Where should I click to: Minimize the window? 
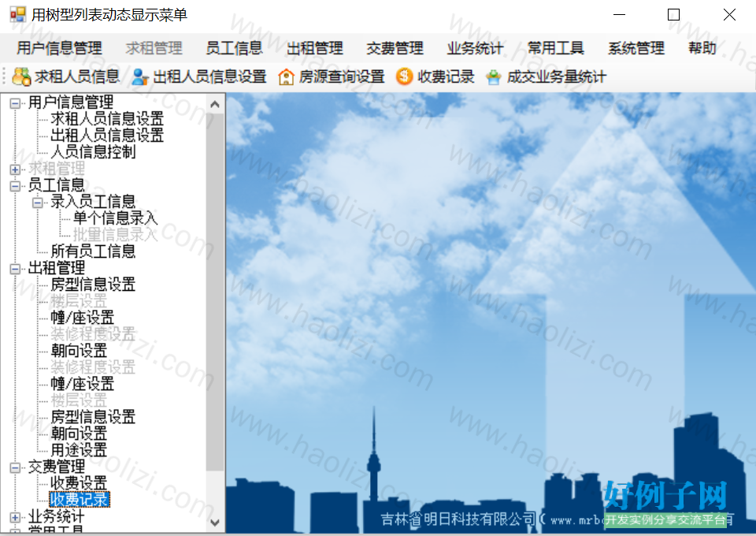619,15
